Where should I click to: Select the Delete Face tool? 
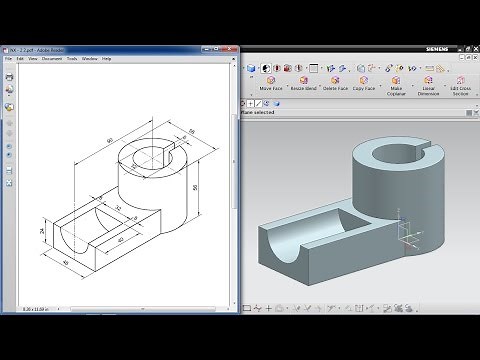click(335, 83)
